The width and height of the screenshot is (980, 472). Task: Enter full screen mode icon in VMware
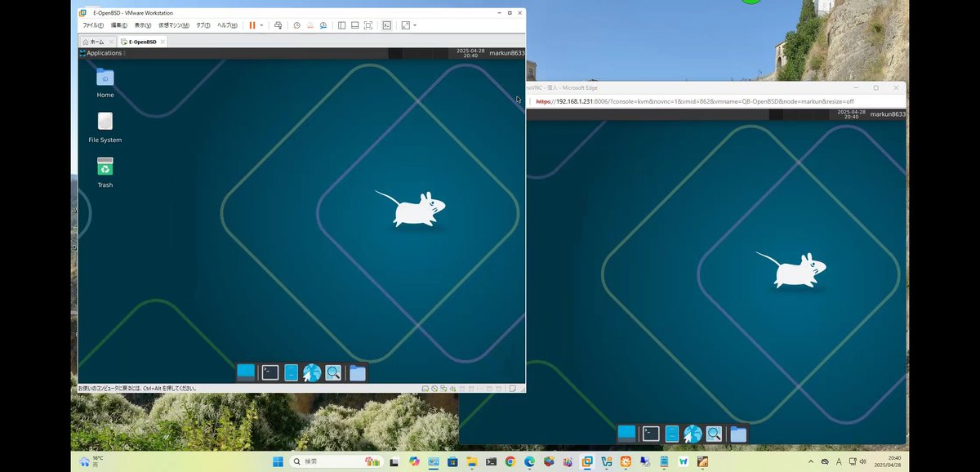(x=368, y=25)
